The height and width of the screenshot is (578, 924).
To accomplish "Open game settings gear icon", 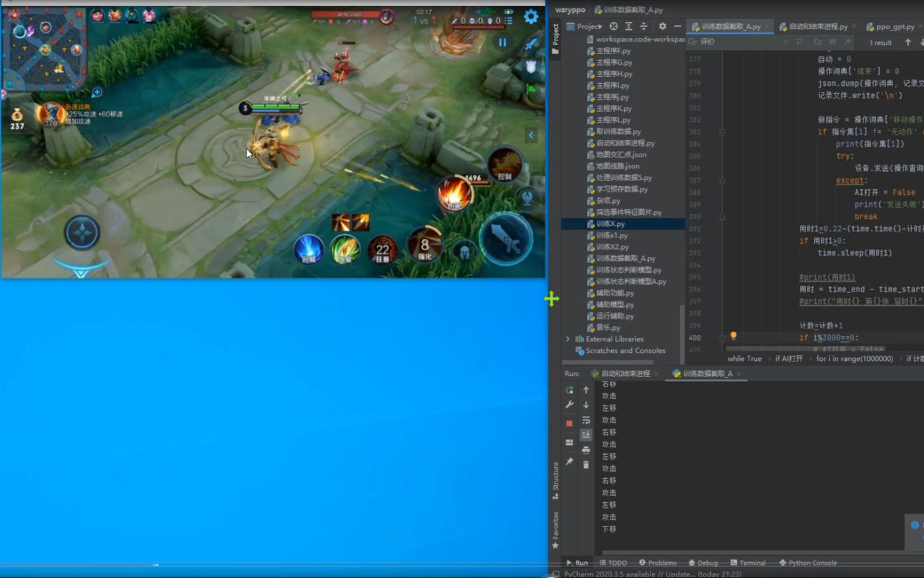I will 531,17.
